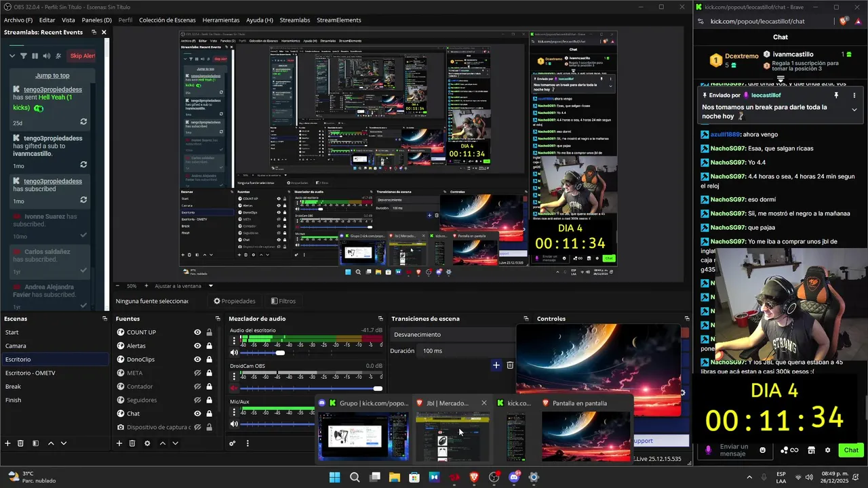Open Archivo menu
The height and width of the screenshot is (488, 868).
click(18, 20)
